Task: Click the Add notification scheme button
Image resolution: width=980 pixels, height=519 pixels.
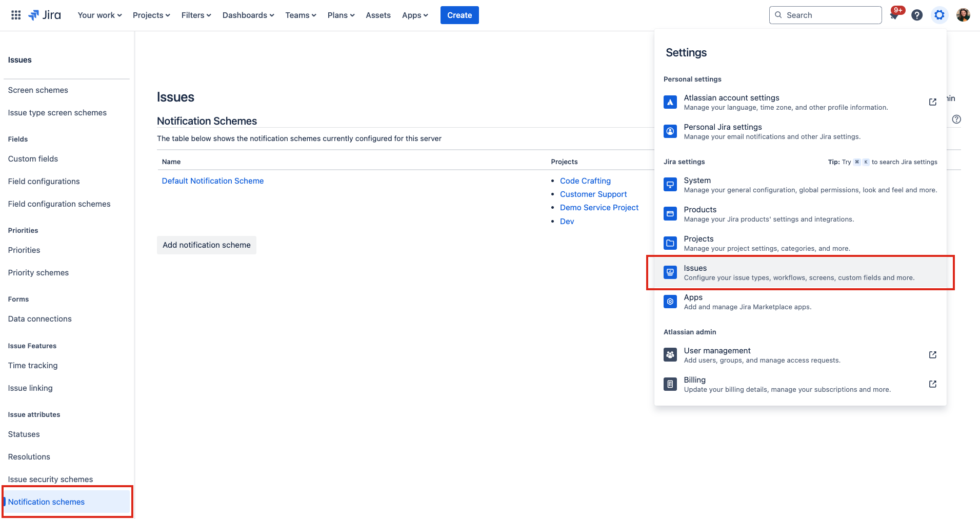Action: click(206, 245)
